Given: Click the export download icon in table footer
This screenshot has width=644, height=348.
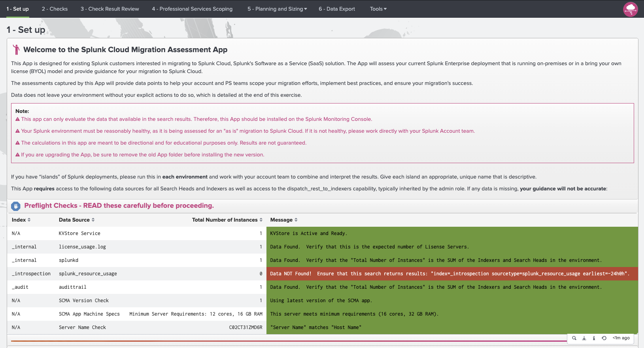Looking at the screenshot, I should (x=584, y=338).
